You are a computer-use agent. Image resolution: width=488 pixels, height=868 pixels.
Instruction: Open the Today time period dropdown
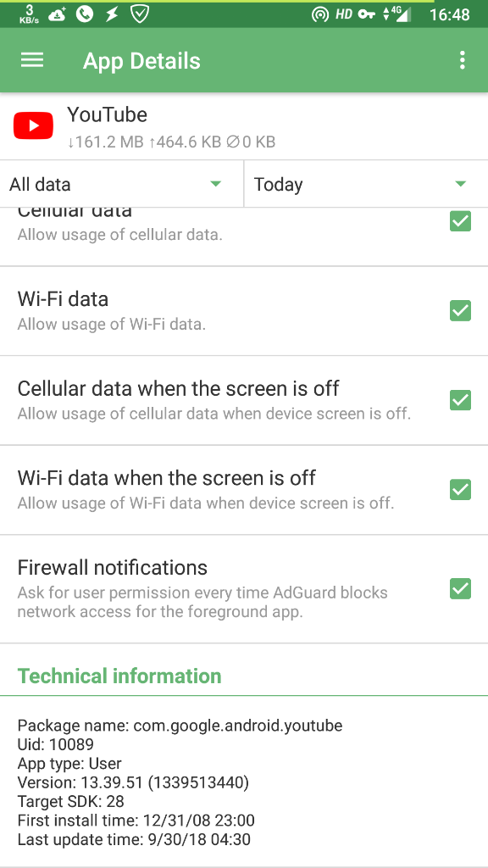[364, 184]
